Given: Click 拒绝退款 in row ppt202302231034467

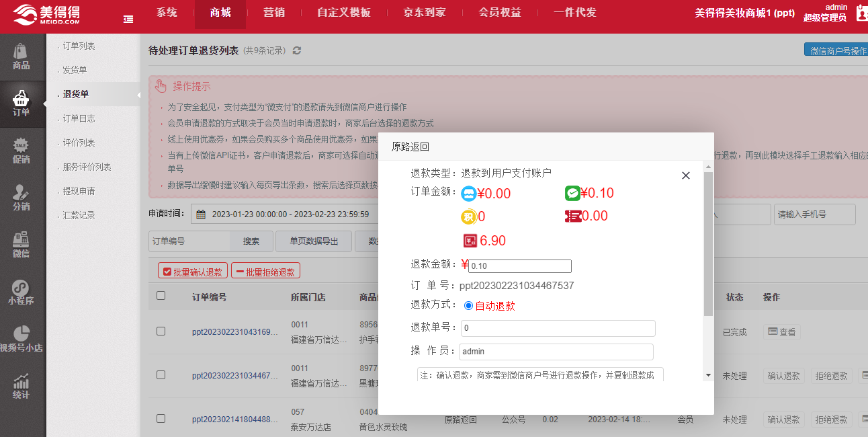Looking at the screenshot, I should point(831,376).
